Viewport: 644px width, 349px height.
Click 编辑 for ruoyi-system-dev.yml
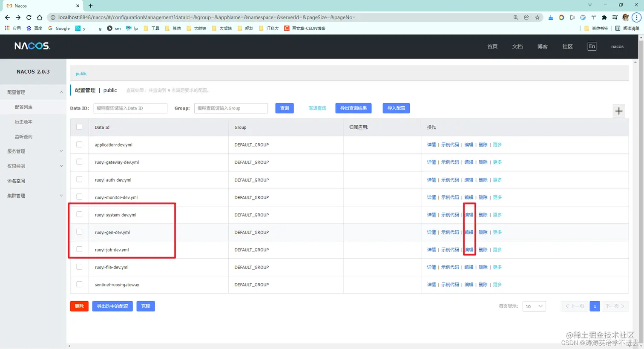coord(469,215)
